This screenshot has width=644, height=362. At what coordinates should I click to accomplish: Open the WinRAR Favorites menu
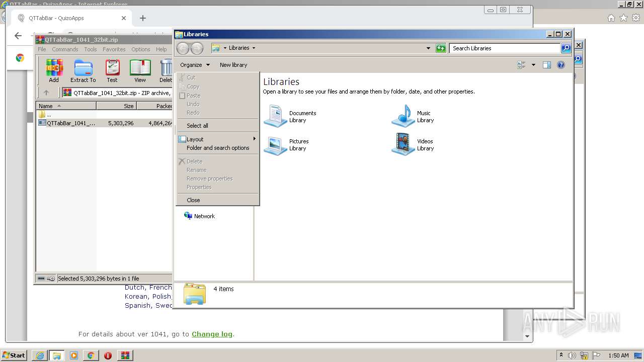(x=114, y=49)
